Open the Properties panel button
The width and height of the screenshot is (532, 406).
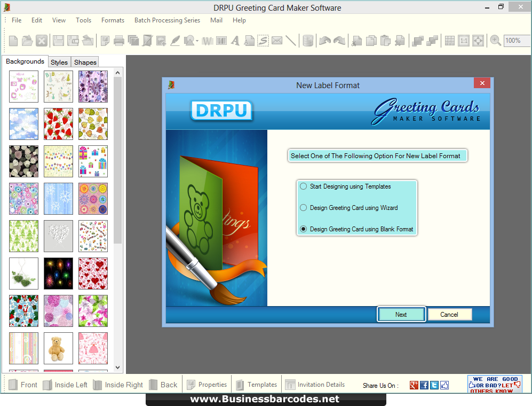coord(207,385)
